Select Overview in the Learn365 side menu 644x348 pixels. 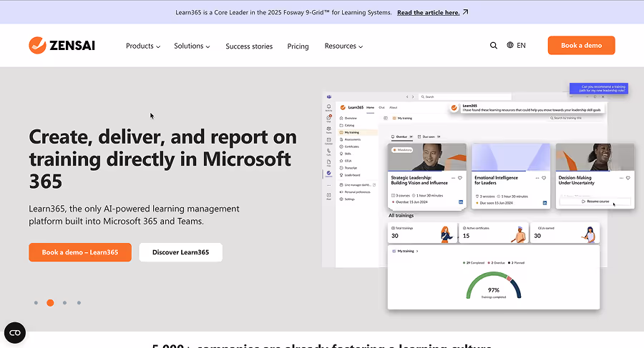348,118
